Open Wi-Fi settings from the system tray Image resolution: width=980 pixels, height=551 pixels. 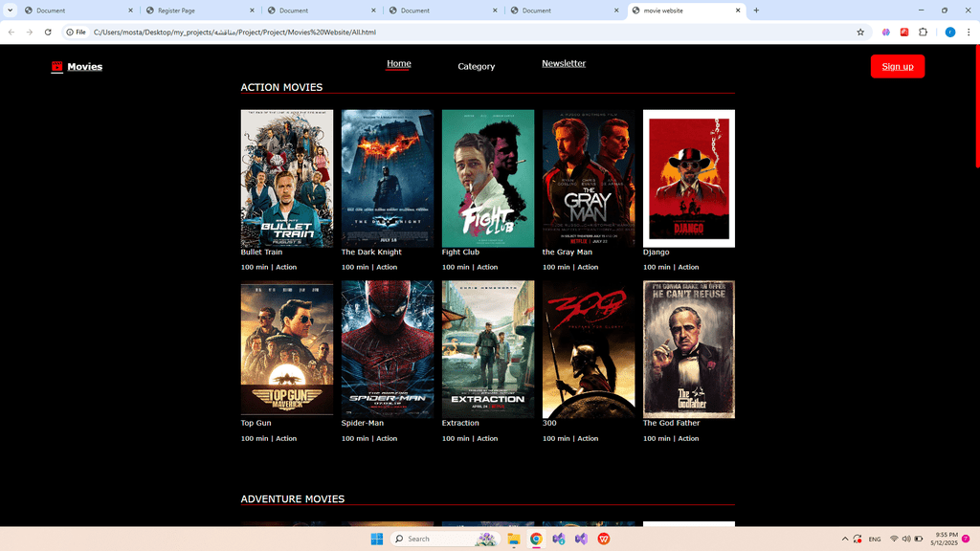click(x=894, y=539)
